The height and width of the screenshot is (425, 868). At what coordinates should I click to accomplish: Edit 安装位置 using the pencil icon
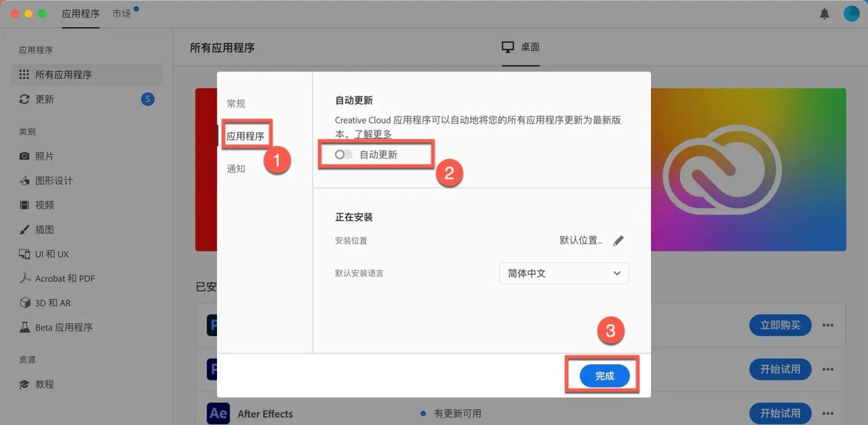(x=618, y=240)
